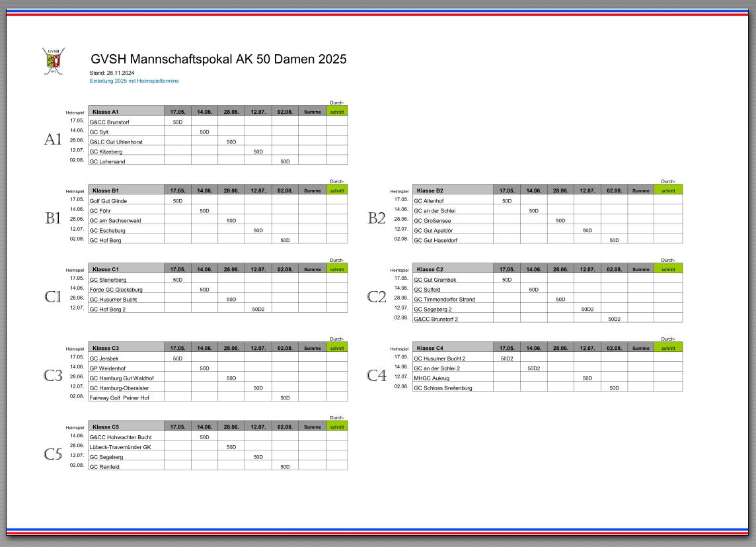
Task: Select the '02.08.' column header in Klasse C4
Action: tap(615, 347)
